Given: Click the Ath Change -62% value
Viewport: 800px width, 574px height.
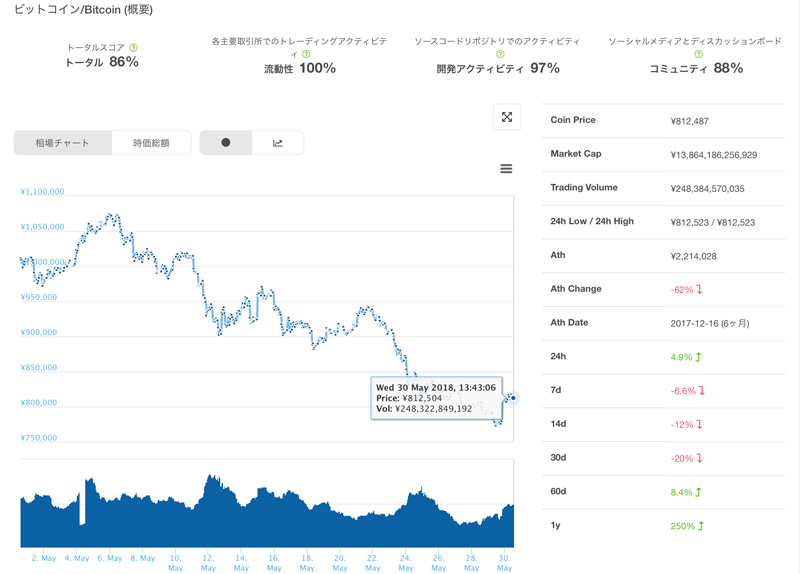Looking at the screenshot, I should 686,289.
